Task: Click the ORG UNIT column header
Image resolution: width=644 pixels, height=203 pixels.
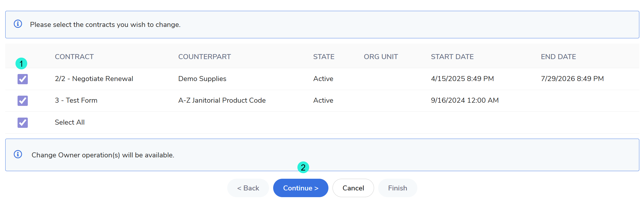Action: (x=381, y=57)
